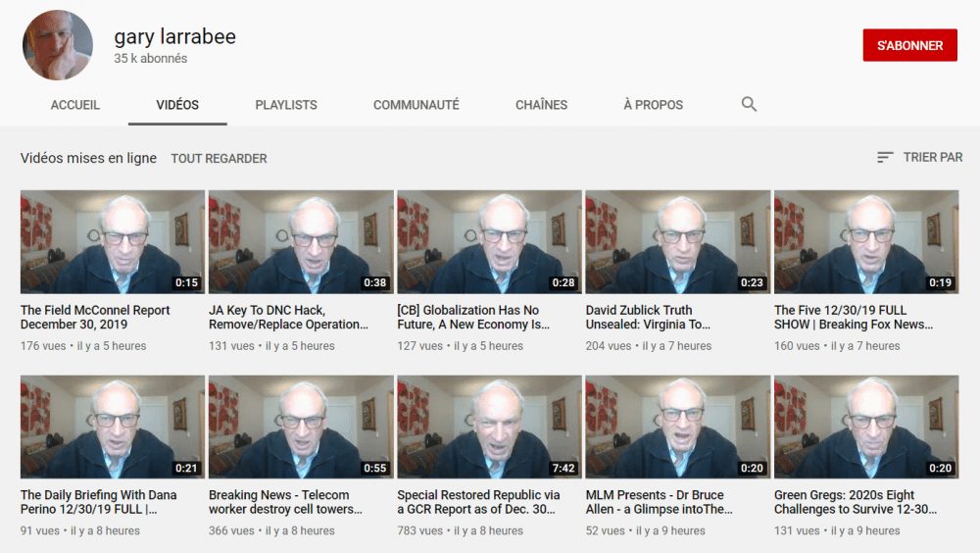Click the 783 vues view count

(420, 531)
